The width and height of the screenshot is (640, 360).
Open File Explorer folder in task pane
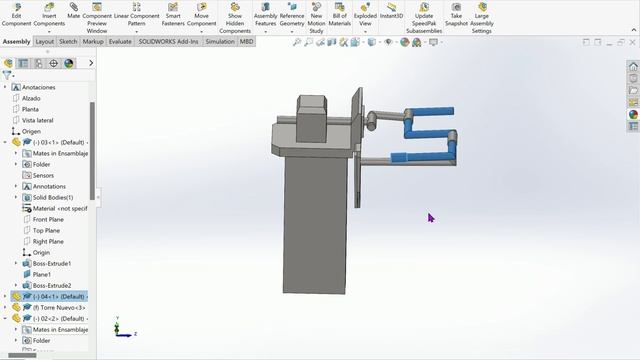pos(633,90)
